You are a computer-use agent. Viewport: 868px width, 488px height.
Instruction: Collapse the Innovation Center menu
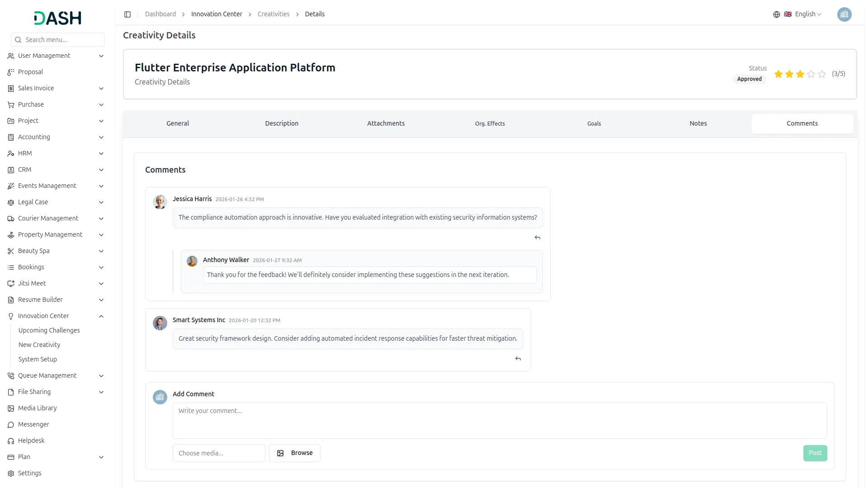click(101, 316)
